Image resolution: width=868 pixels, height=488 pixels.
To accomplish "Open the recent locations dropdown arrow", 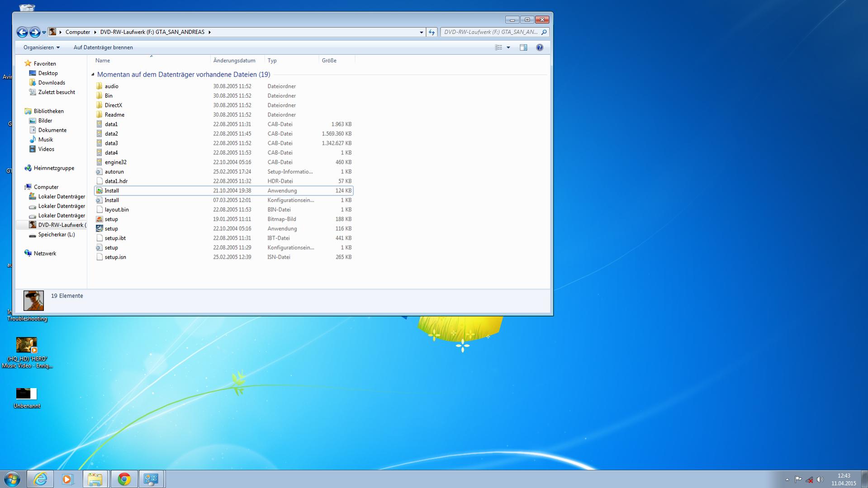I will (x=44, y=33).
